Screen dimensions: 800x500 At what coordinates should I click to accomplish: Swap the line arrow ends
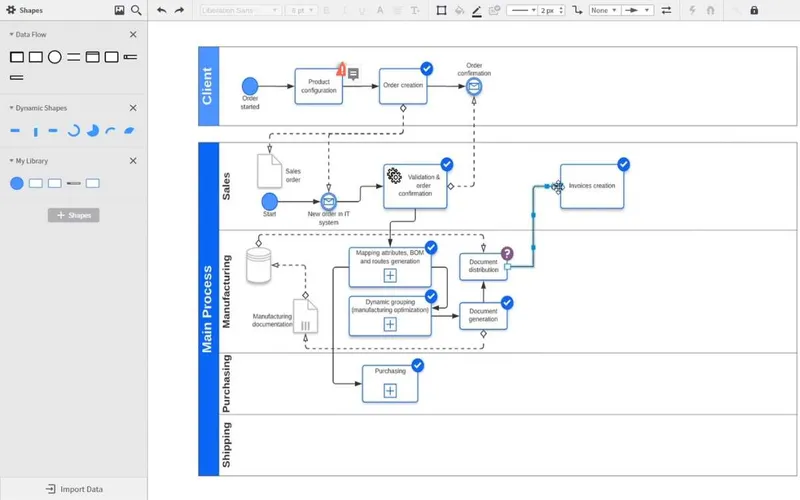click(666, 10)
